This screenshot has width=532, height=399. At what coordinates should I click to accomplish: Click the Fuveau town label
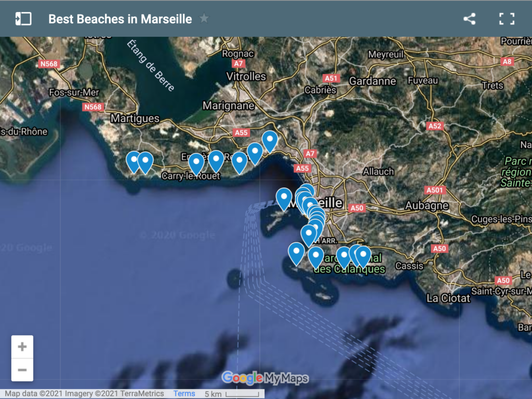(423, 81)
